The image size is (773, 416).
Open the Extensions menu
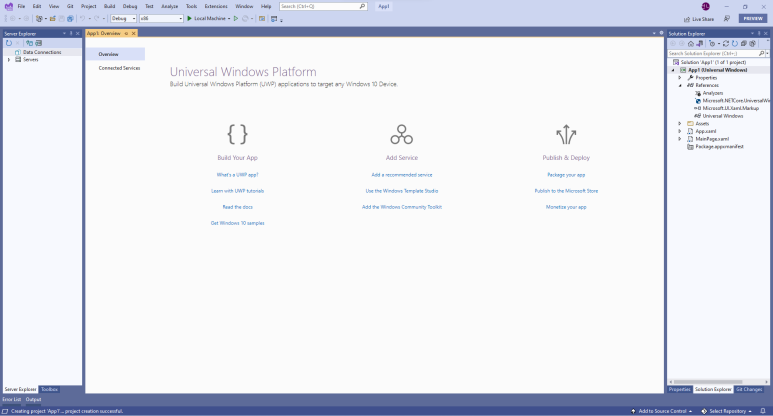click(216, 6)
